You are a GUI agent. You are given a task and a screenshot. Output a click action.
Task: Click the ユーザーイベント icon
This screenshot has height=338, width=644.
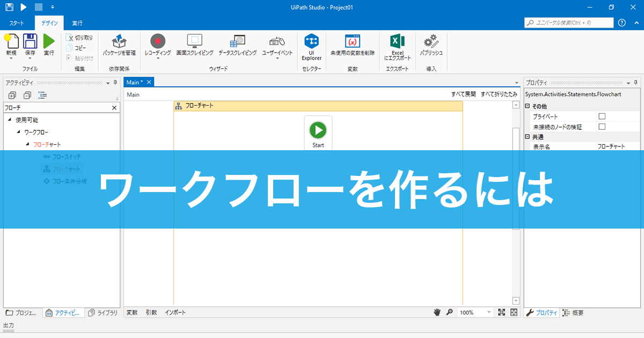(x=277, y=41)
